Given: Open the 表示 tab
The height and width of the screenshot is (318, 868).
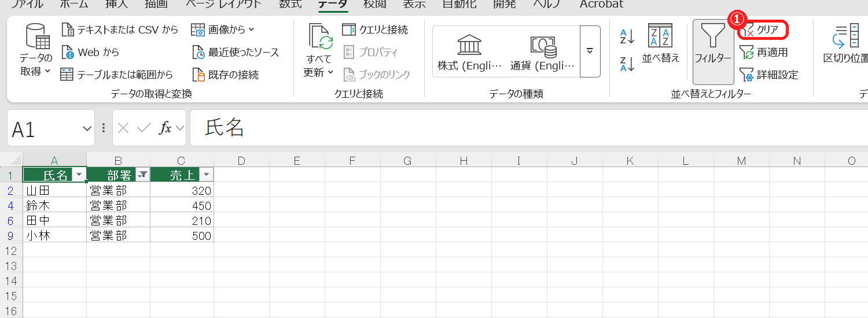Looking at the screenshot, I should 414,4.
